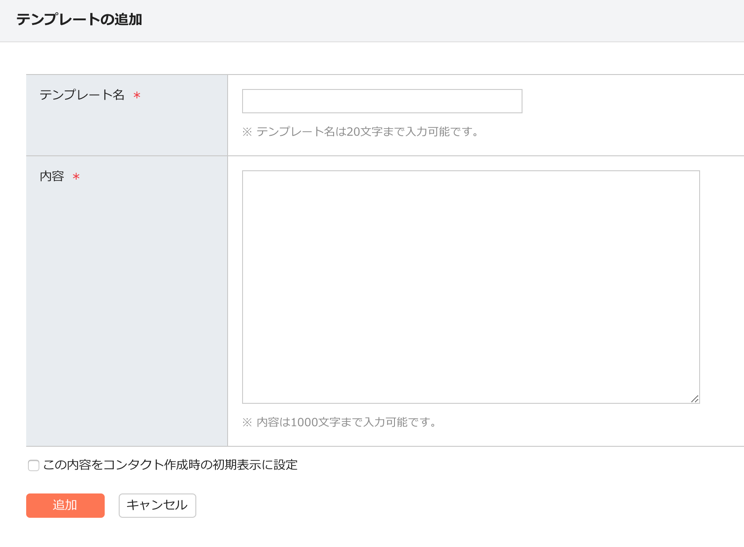Click the この内容をコンタクト作成時の初期表示に設定 label text

[x=170, y=465]
